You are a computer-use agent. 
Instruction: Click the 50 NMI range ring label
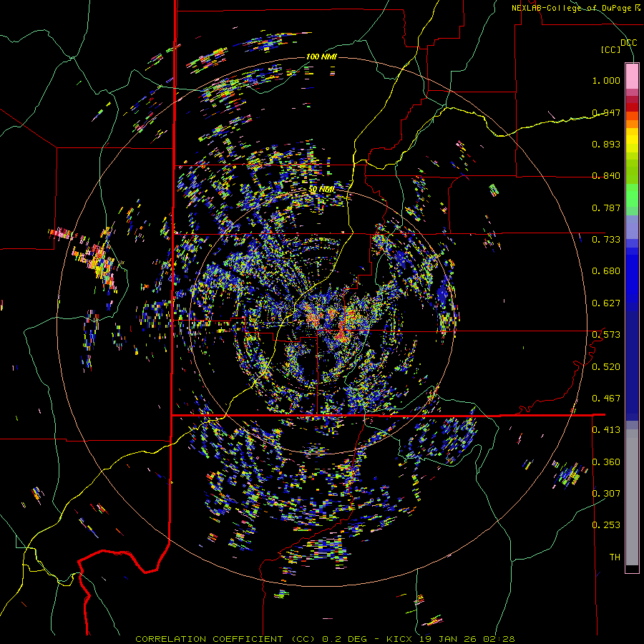[321, 190]
